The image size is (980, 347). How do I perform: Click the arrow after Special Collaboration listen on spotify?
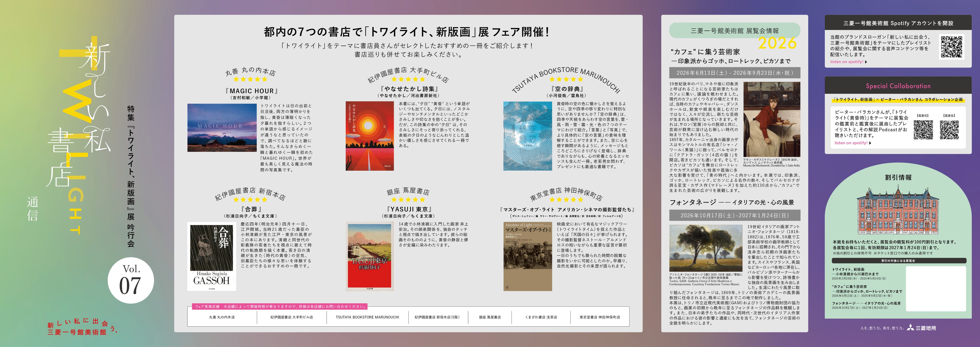tap(870, 143)
